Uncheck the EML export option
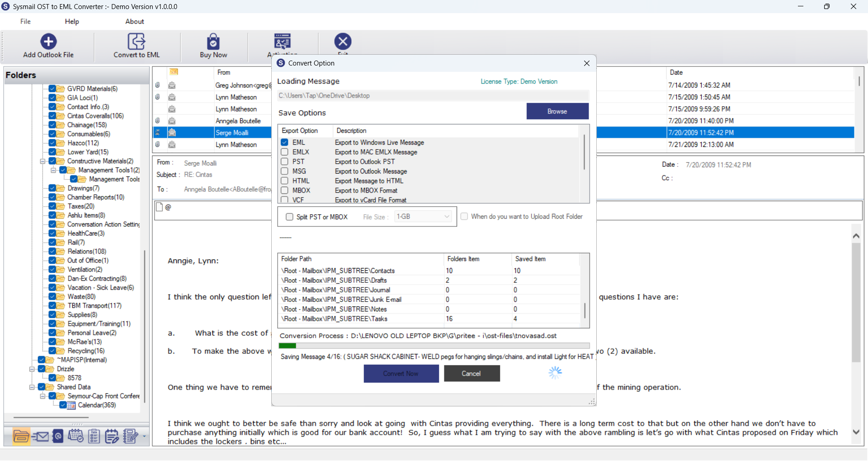 pyautogui.click(x=285, y=142)
